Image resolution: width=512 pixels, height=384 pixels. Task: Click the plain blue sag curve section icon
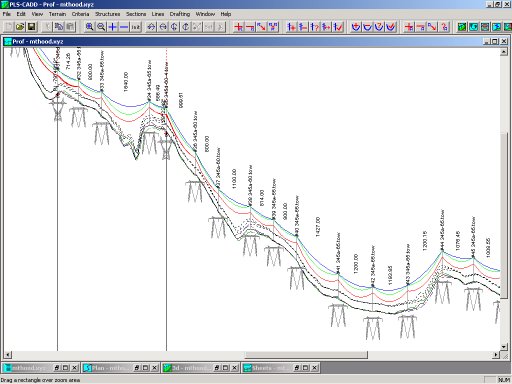coord(368,27)
